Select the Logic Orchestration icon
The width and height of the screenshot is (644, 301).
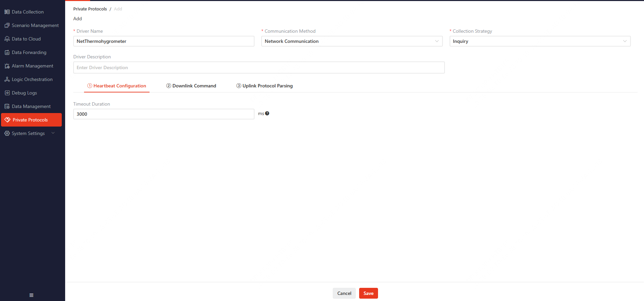(7, 79)
